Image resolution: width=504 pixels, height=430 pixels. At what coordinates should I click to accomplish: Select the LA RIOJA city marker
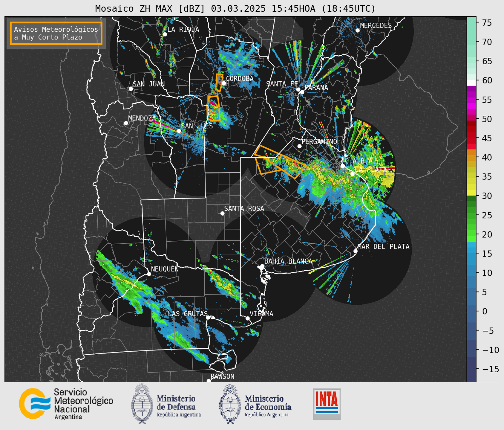click(x=165, y=34)
